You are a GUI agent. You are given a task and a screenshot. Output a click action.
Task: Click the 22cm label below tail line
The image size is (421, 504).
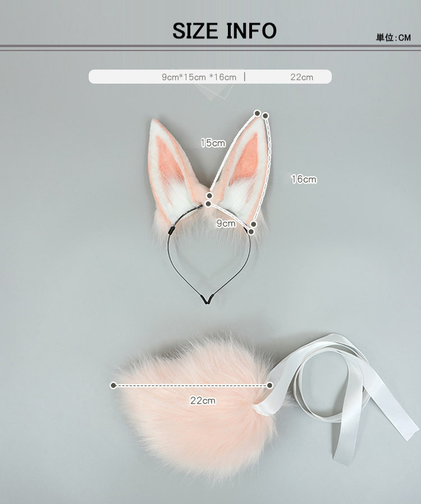point(203,401)
